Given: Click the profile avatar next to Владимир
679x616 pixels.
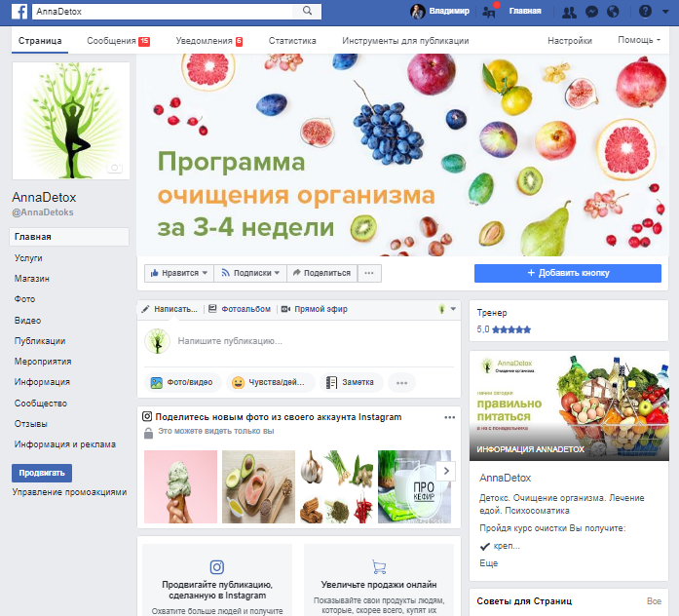Looking at the screenshot, I should point(418,12).
